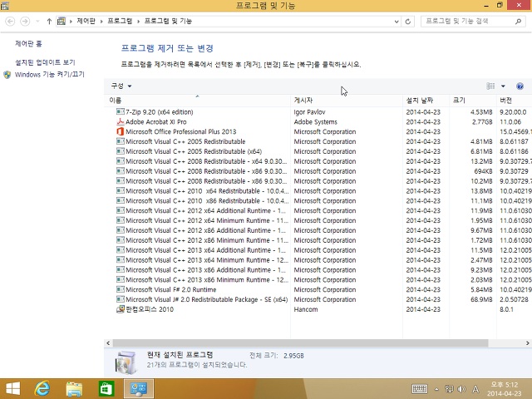
Task: Open 설치된 업데이트 보기 link
Action: click(45, 62)
